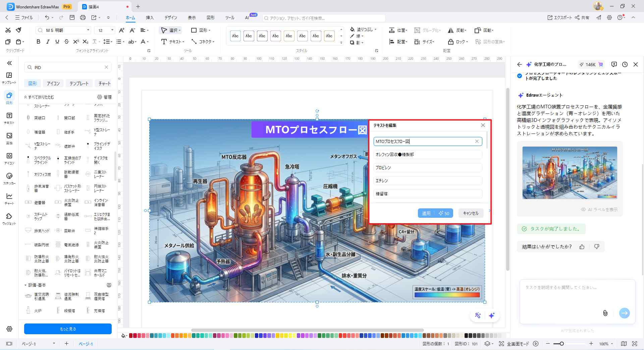
Task: Click the キャンセル button in text edit dialog
Action: 471,213
